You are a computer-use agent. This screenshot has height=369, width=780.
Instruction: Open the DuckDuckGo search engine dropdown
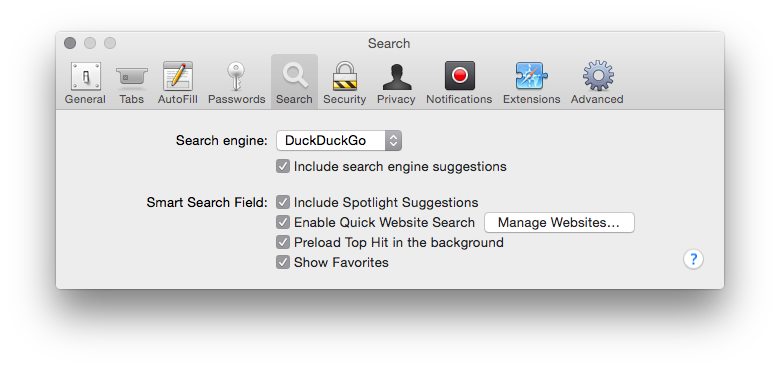tap(339, 141)
